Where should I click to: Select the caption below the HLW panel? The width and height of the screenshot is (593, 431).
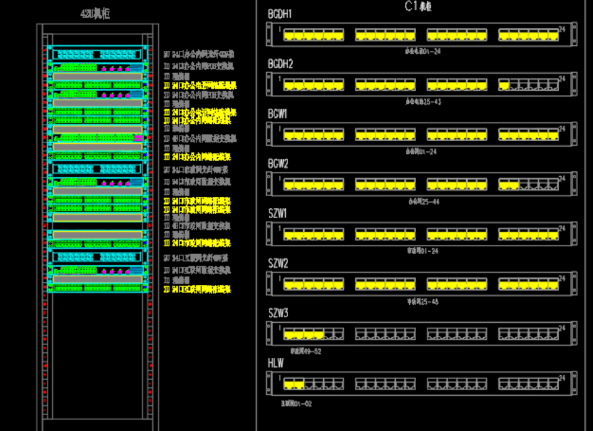[x=296, y=404]
